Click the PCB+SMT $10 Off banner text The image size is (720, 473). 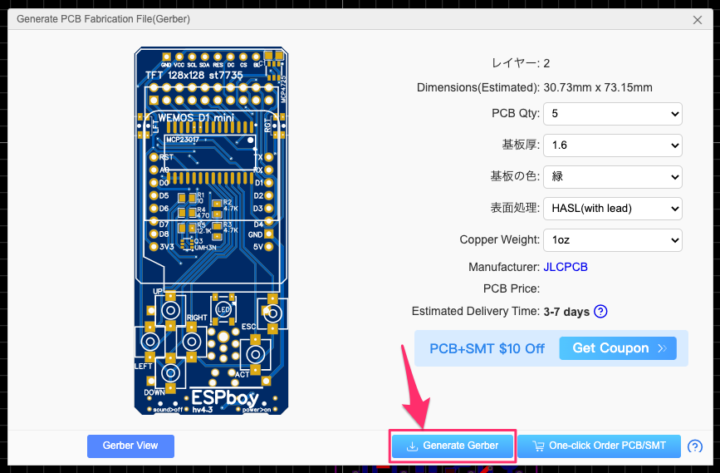point(487,348)
